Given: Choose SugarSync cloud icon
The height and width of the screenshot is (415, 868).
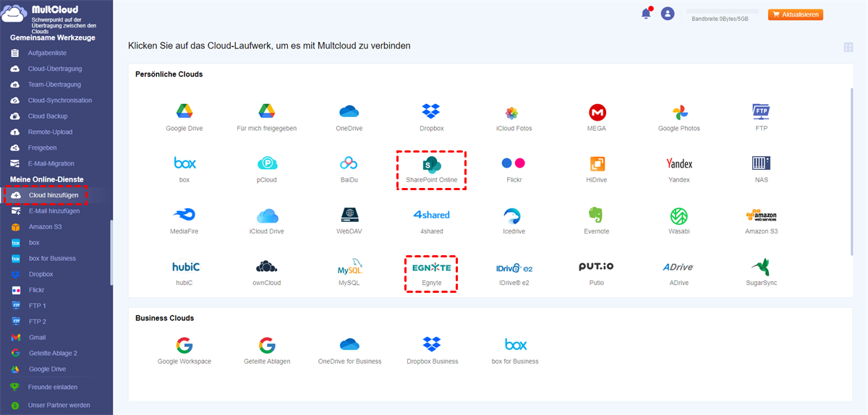Looking at the screenshot, I should tap(761, 267).
